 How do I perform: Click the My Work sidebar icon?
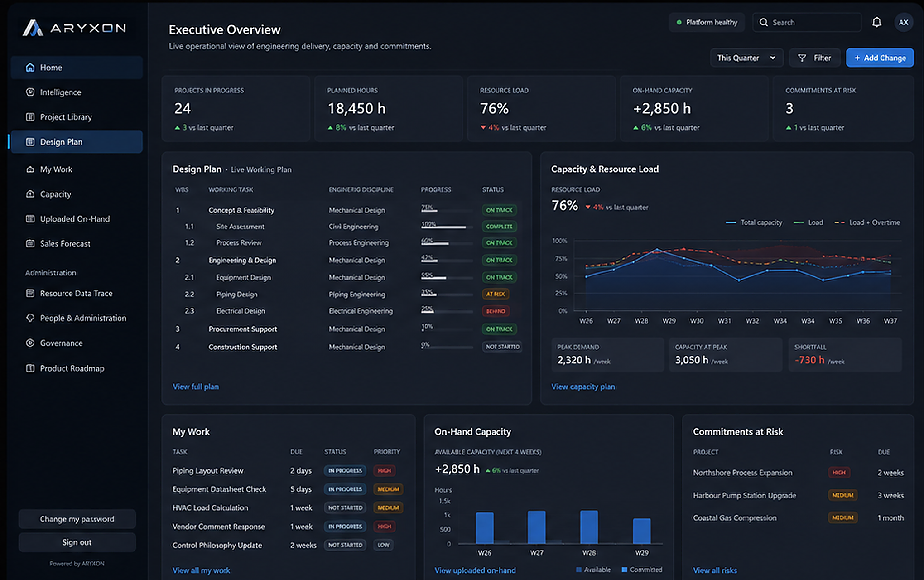coord(30,169)
